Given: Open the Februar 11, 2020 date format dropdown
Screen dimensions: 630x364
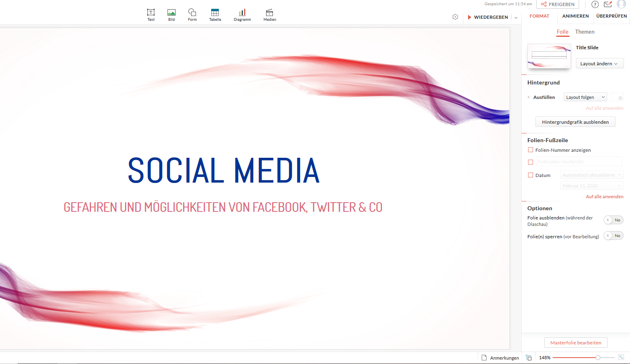Looking at the screenshot, I should [592, 186].
